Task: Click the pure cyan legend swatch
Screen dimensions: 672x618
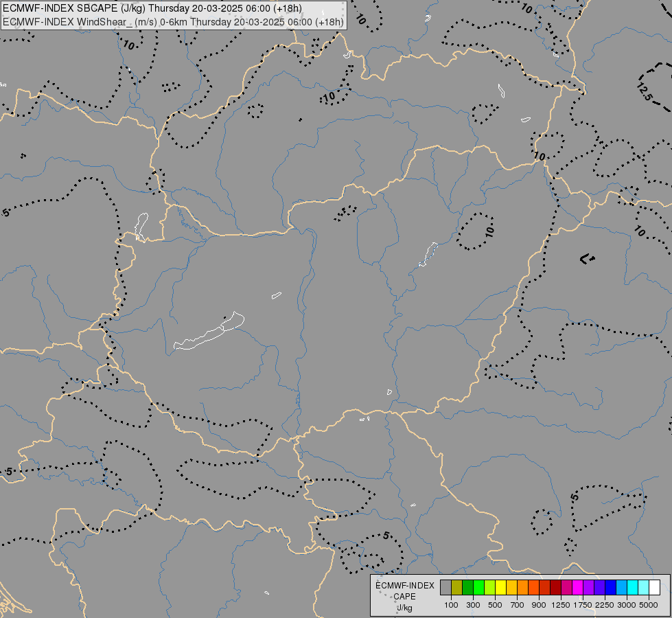Action: (x=633, y=588)
